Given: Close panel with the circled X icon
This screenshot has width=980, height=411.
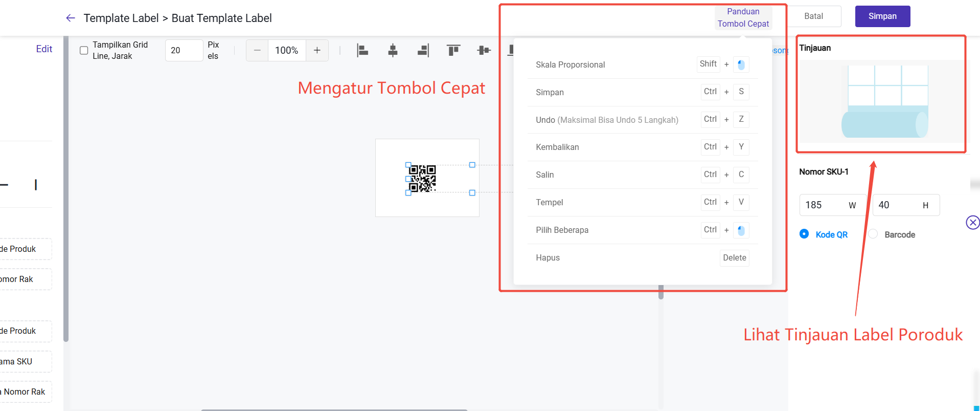Looking at the screenshot, I should [x=972, y=222].
